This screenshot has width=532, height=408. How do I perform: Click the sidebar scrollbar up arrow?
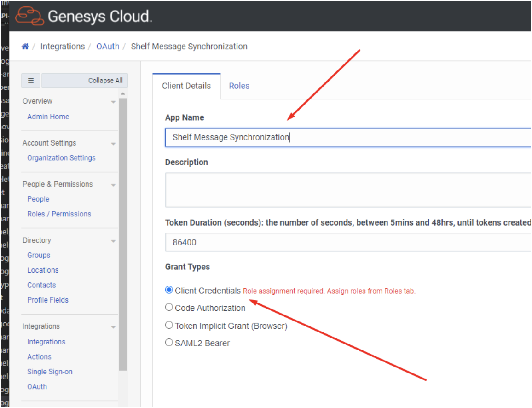[x=123, y=93]
